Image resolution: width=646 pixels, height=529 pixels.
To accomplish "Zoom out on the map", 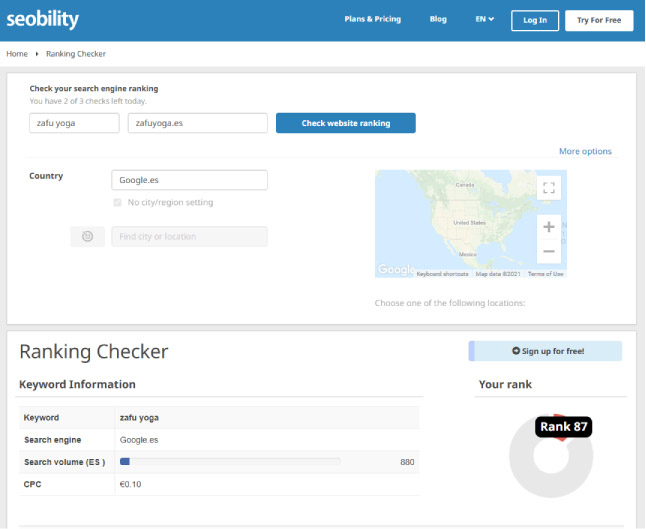I will click(x=548, y=251).
